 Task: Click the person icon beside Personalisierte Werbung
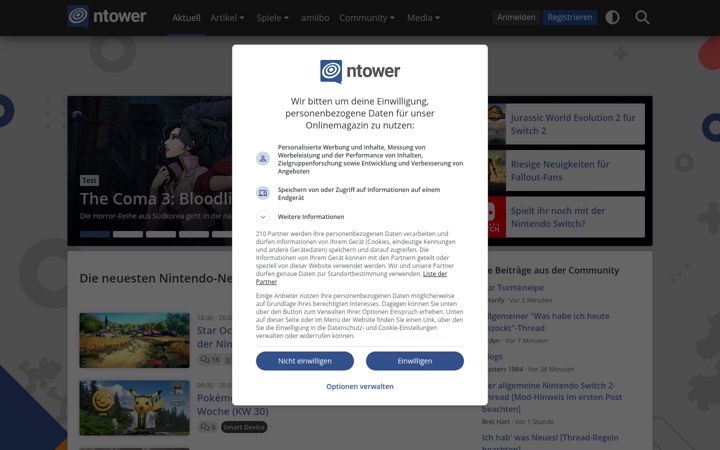coord(263,159)
